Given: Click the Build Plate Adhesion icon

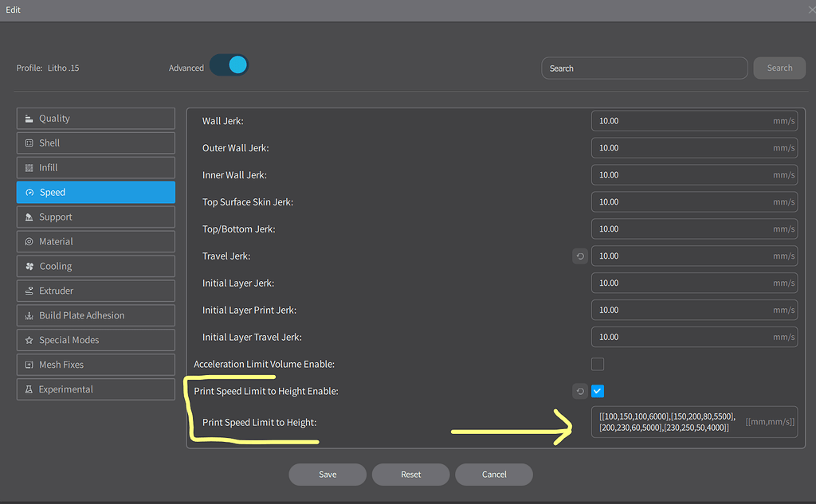Looking at the screenshot, I should pos(29,316).
